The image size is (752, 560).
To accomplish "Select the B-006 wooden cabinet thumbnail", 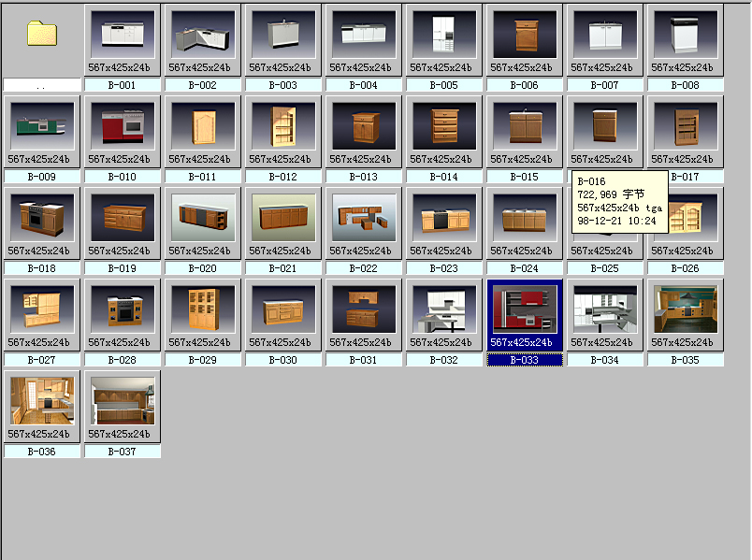I will coord(525,35).
